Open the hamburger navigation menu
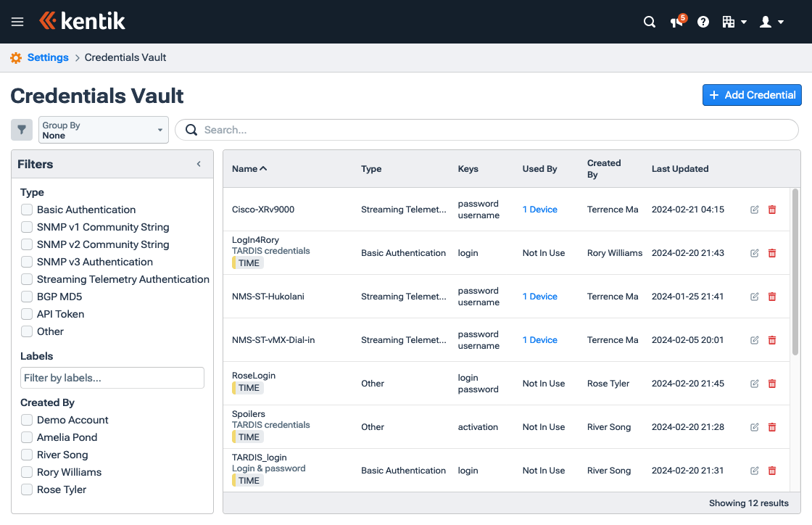This screenshot has height=525, width=812. click(17, 21)
